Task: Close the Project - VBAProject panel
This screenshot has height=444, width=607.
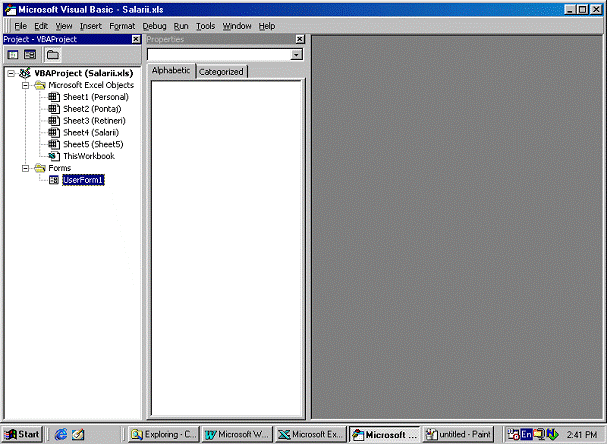Action: pyautogui.click(x=137, y=39)
